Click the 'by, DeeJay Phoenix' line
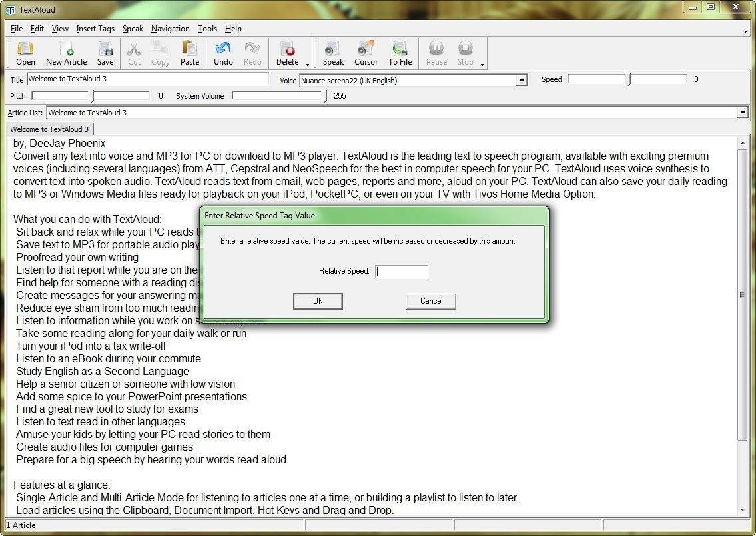Viewport: 756px width, 536px height. point(59,144)
